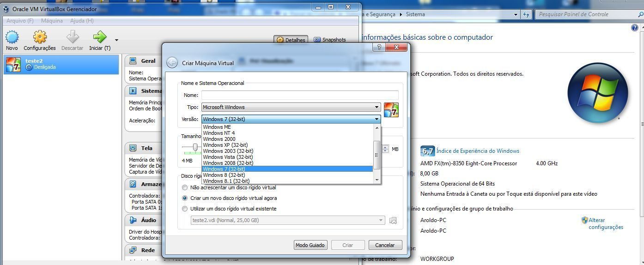Collapse the Versão dropdown arrow
Image resolution: width=644 pixels, height=265 pixels.
tap(377, 119)
